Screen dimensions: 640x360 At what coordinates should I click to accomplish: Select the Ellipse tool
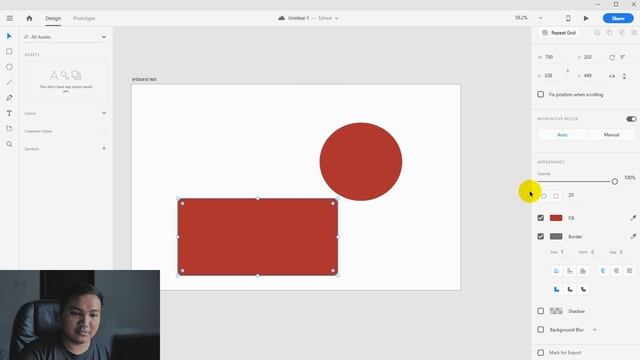(x=9, y=67)
